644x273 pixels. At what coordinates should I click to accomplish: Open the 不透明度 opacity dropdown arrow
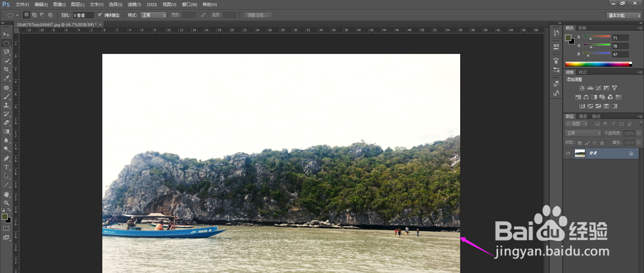pyautogui.click(x=639, y=133)
